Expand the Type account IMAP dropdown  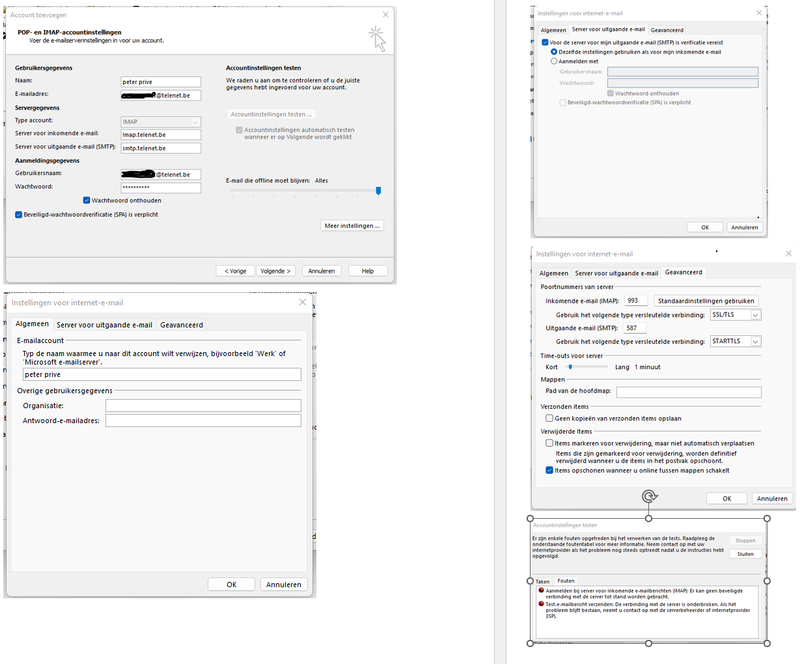194,120
